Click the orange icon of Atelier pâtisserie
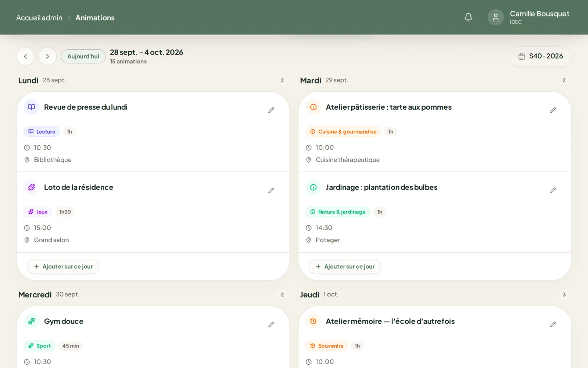Viewport: 588px width, 368px height. [x=313, y=107]
